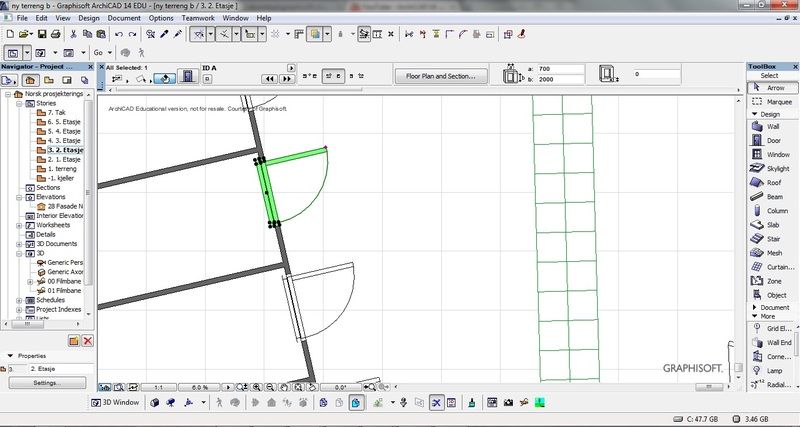Click delete red X in Navigator
Image resolution: width=800 pixels, height=427 pixels.
click(88, 341)
